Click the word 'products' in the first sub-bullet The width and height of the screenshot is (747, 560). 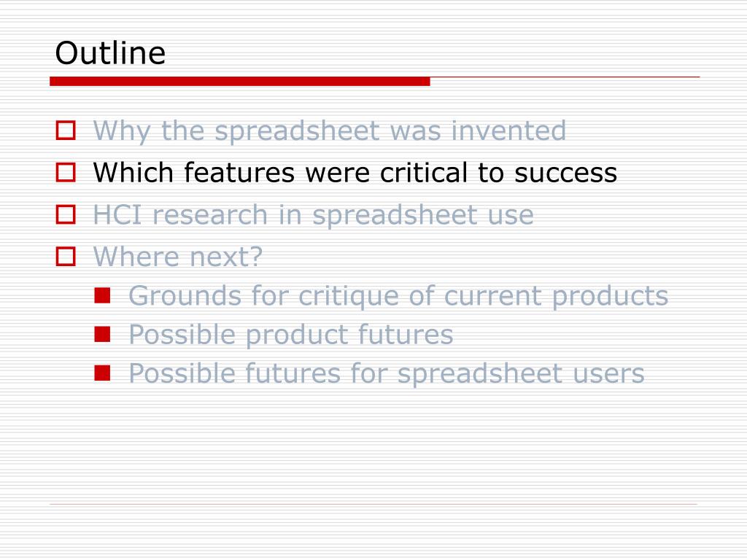point(611,297)
